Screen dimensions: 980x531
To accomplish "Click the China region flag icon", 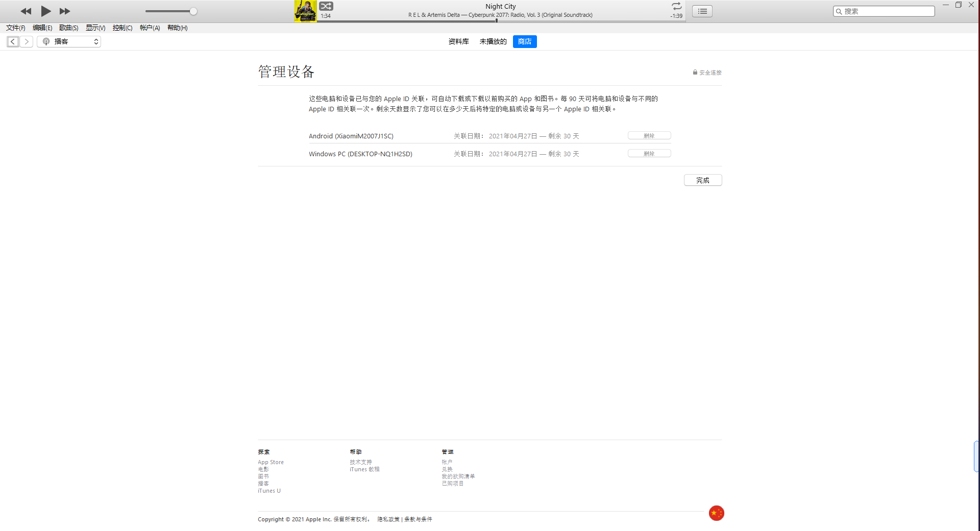I will pyautogui.click(x=716, y=513).
